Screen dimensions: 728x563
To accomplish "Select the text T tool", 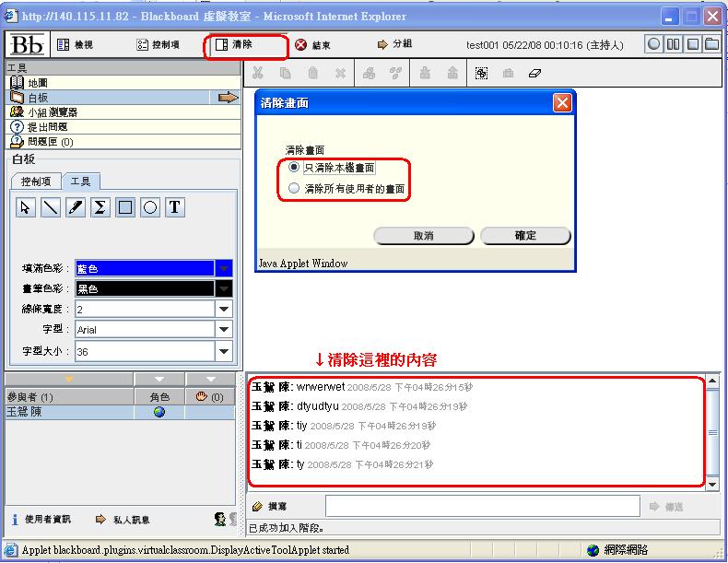I will point(175,207).
